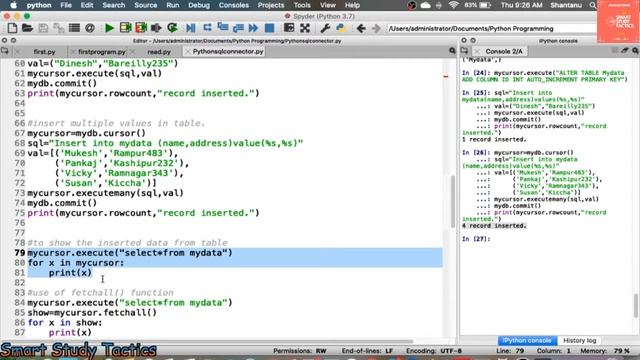Switch to History log tab
The width and height of the screenshot is (640, 360).
pos(580,340)
